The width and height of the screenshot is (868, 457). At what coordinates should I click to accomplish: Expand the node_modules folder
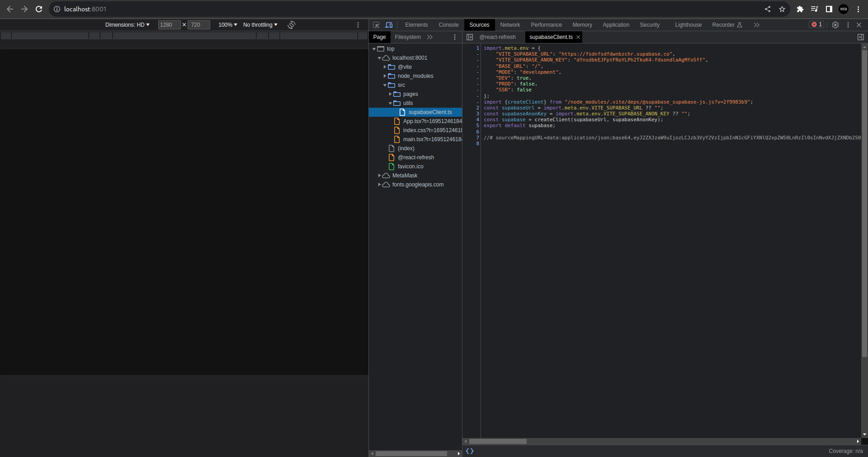pyautogui.click(x=384, y=76)
